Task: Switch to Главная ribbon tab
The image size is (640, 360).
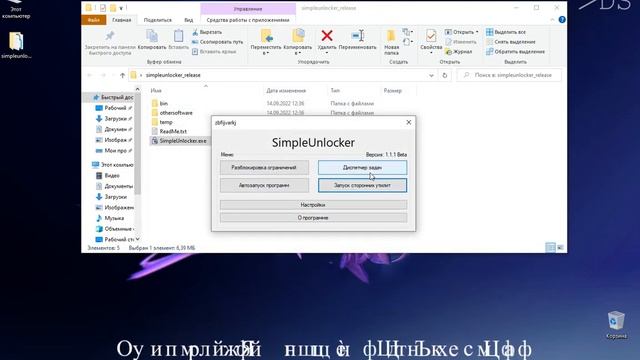Action: [122, 20]
